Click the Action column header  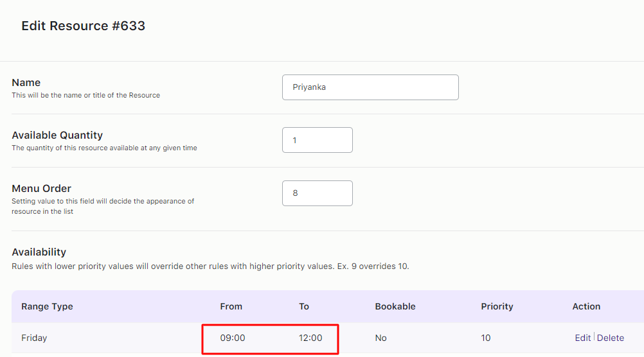(x=586, y=306)
